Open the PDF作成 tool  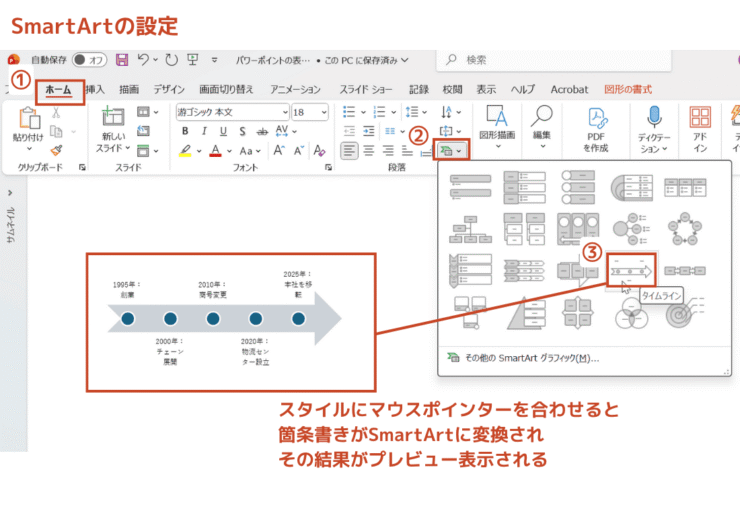tap(597, 130)
